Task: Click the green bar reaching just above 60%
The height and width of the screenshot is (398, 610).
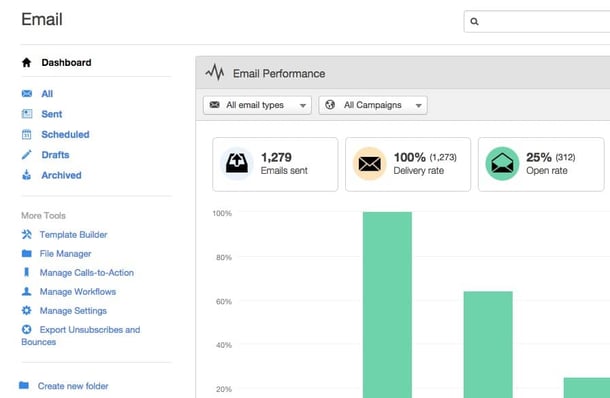Action: [488, 344]
